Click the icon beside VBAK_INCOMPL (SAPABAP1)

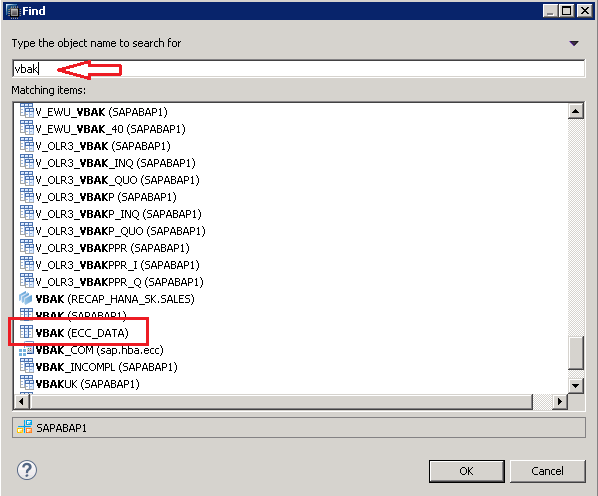click(x=27, y=366)
